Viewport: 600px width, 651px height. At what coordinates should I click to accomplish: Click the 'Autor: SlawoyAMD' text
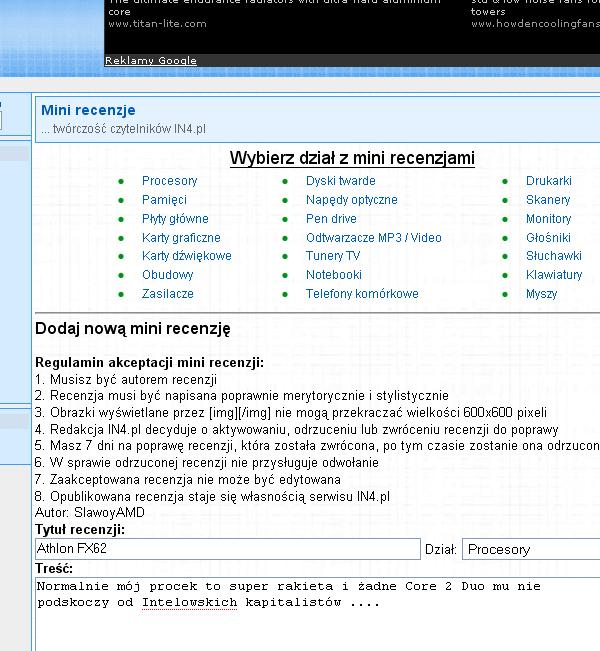click(90, 513)
